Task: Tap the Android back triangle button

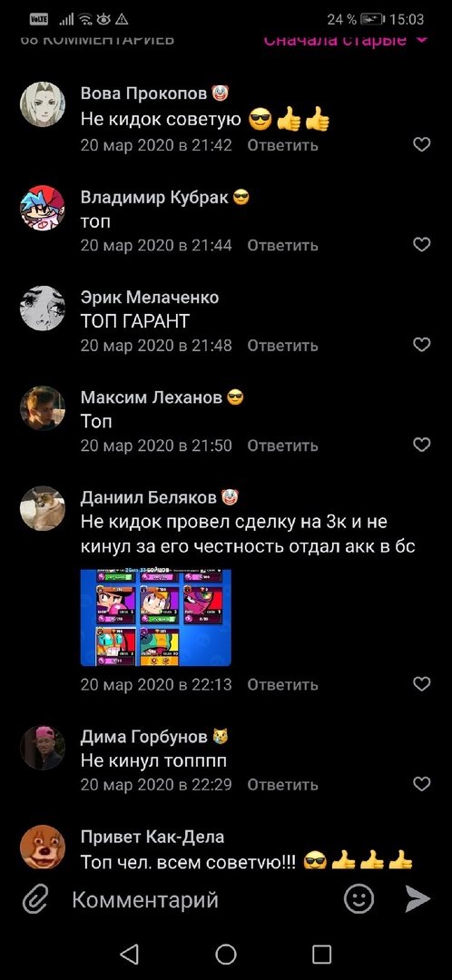Action: [130, 954]
